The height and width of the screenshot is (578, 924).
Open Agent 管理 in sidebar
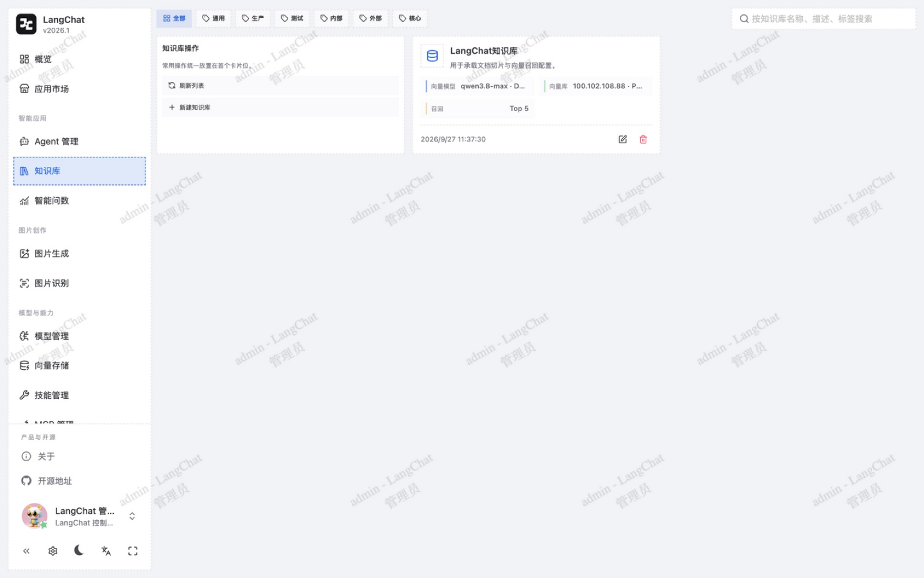click(79, 142)
